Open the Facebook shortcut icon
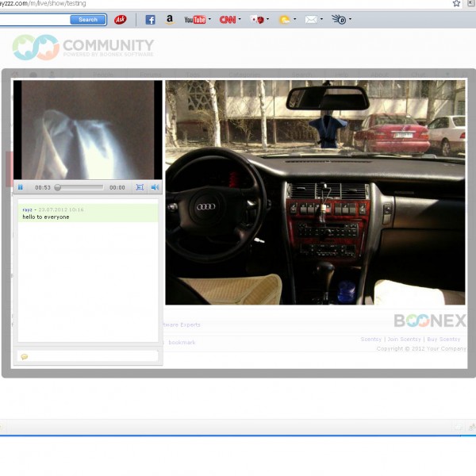 tap(150, 20)
